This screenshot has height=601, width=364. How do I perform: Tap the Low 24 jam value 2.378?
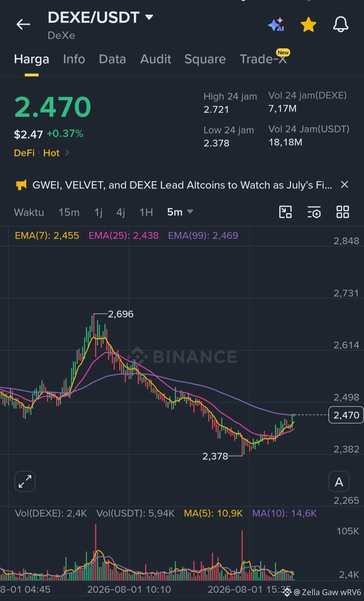click(216, 143)
